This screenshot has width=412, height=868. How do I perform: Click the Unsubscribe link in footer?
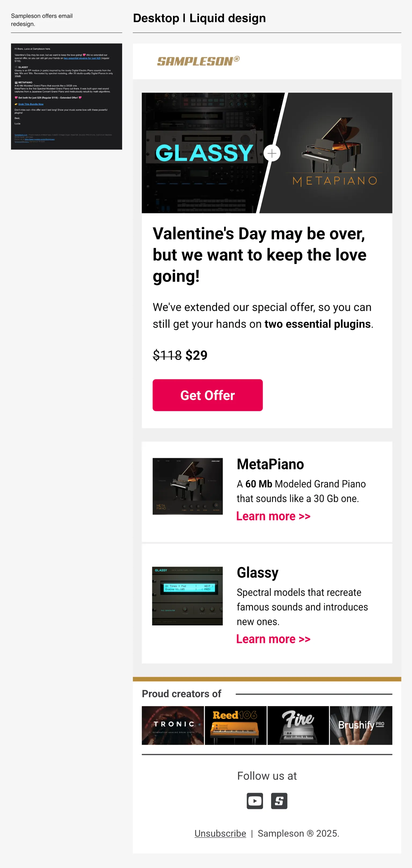click(x=220, y=833)
